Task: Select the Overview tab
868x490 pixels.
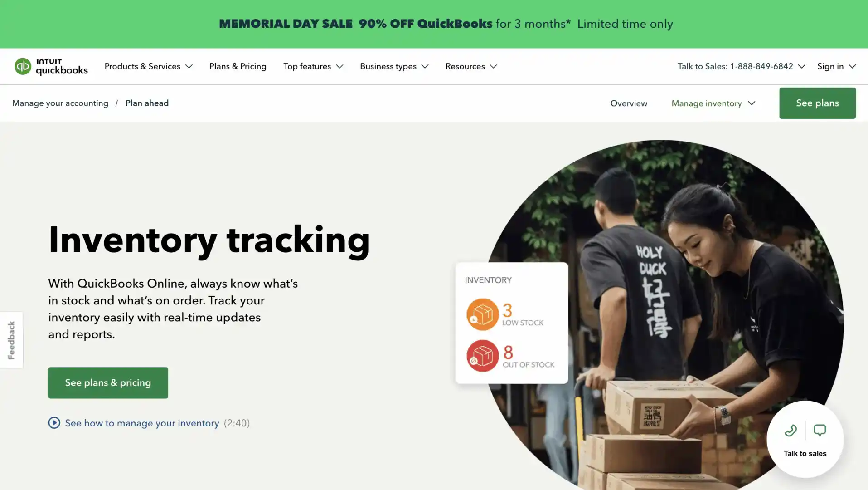Action: click(x=629, y=103)
